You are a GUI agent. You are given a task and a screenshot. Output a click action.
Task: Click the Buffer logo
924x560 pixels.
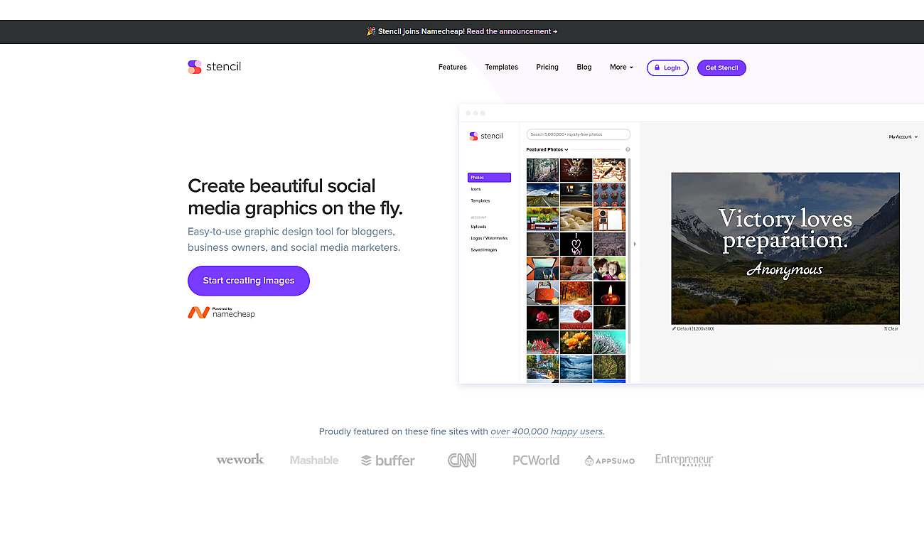388,461
